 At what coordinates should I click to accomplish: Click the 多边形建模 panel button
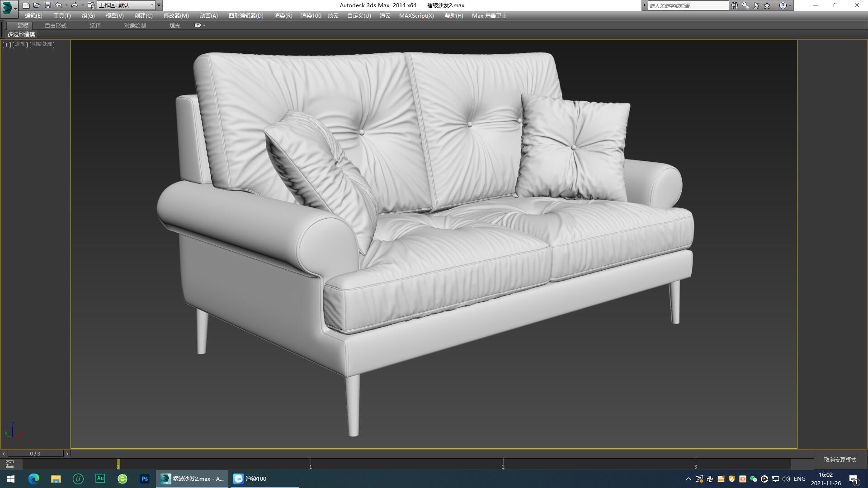tap(21, 34)
